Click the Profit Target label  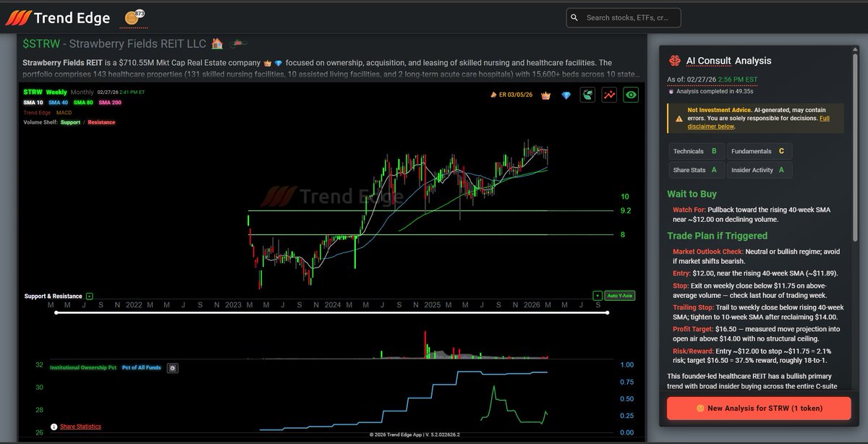click(x=692, y=329)
